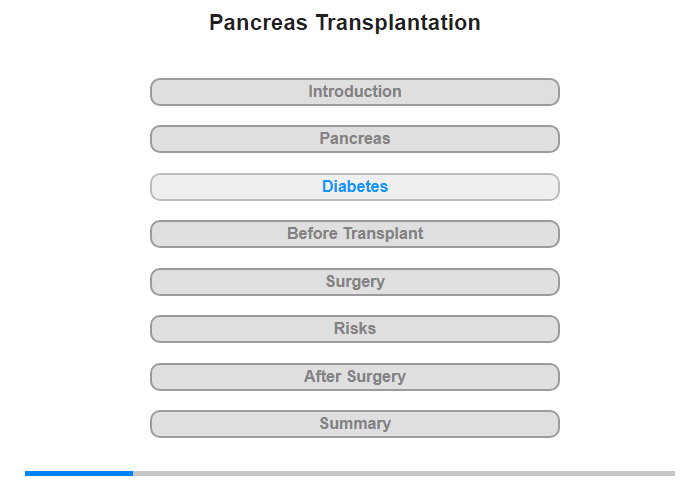Go to the Pancreas section
The height and width of the screenshot is (480, 700).
(354, 139)
